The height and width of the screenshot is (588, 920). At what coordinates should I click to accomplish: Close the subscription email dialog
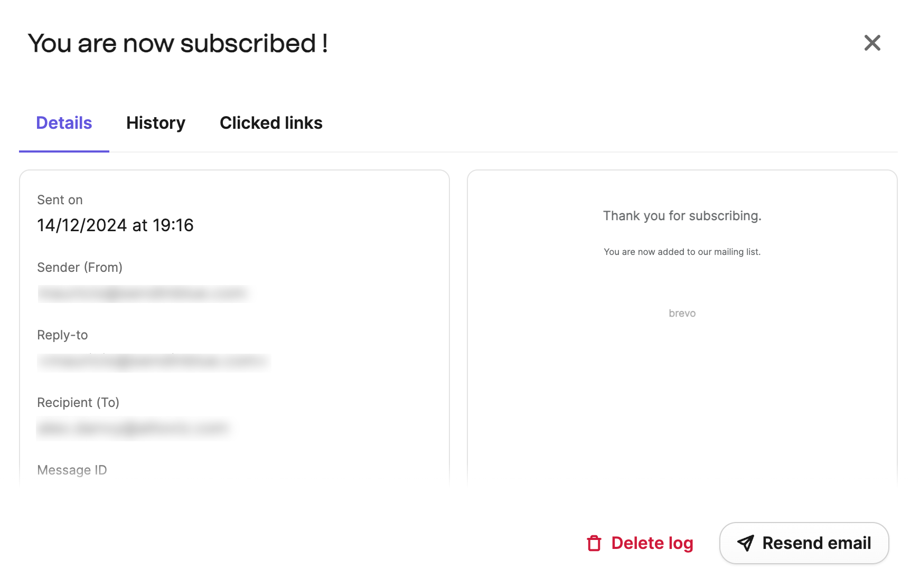(x=872, y=43)
